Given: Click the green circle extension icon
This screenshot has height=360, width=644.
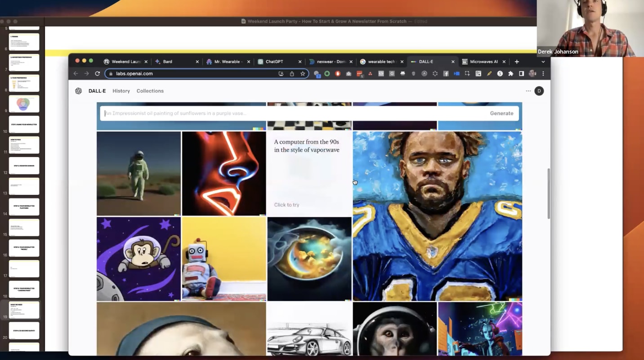Looking at the screenshot, I should point(327,74).
